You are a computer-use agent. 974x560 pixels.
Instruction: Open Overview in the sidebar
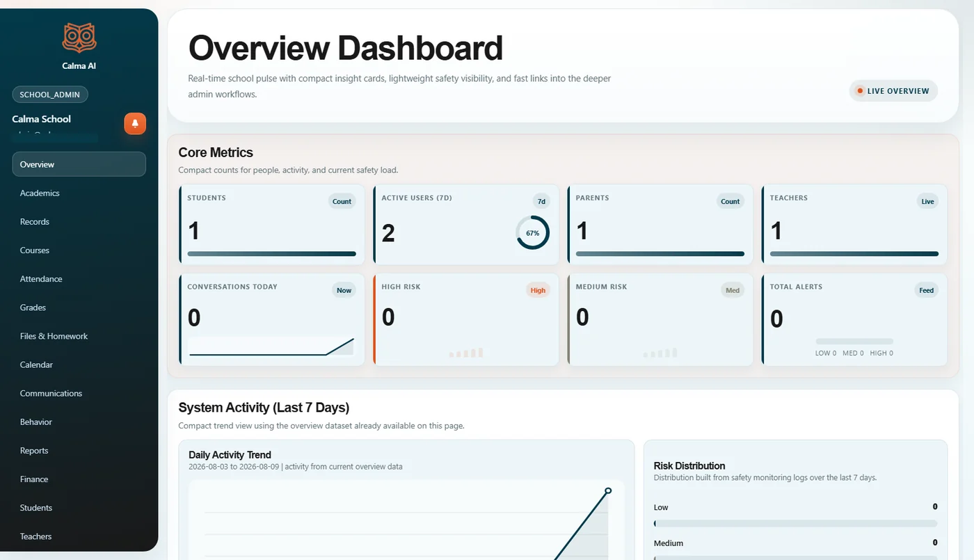coord(79,164)
